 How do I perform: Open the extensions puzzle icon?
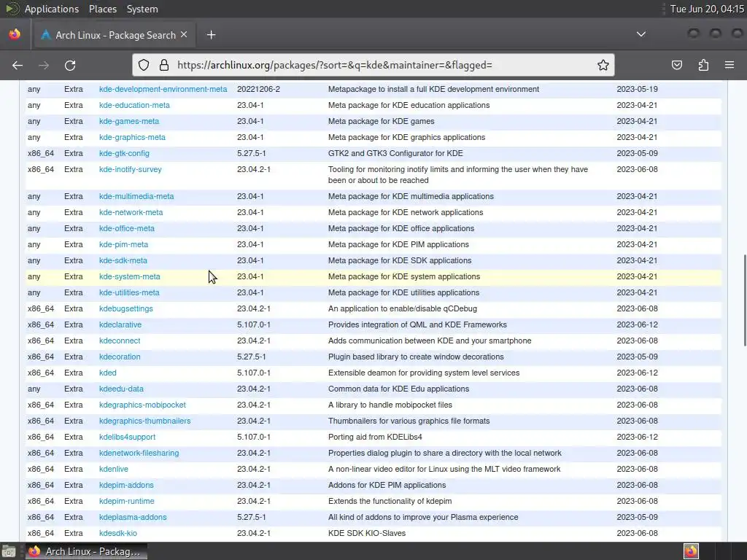click(704, 65)
